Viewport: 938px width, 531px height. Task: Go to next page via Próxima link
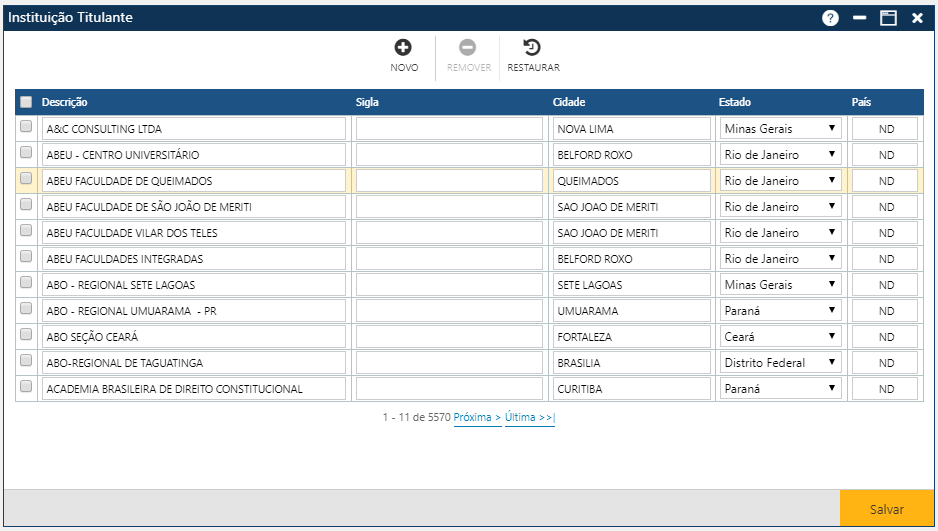click(477, 417)
